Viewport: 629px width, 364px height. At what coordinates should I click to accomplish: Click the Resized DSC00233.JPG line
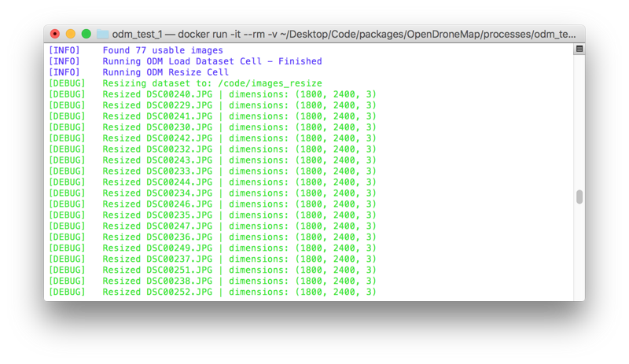[212, 171]
